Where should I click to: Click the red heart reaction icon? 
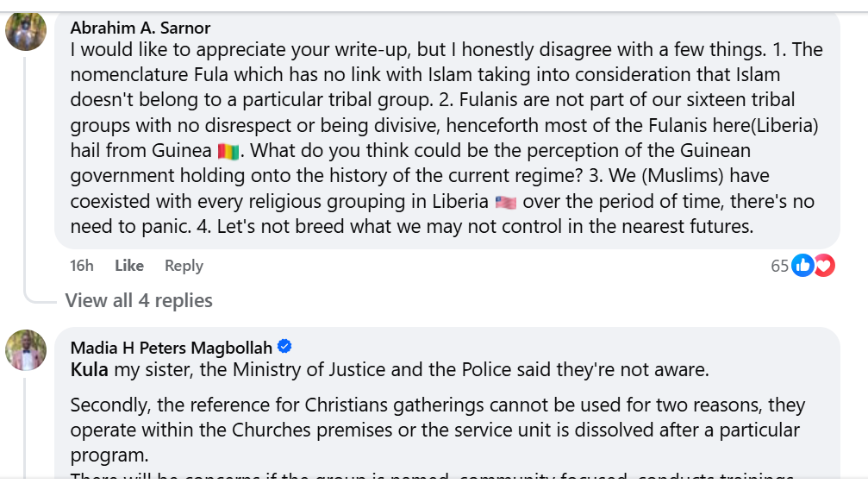(x=824, y=266)
